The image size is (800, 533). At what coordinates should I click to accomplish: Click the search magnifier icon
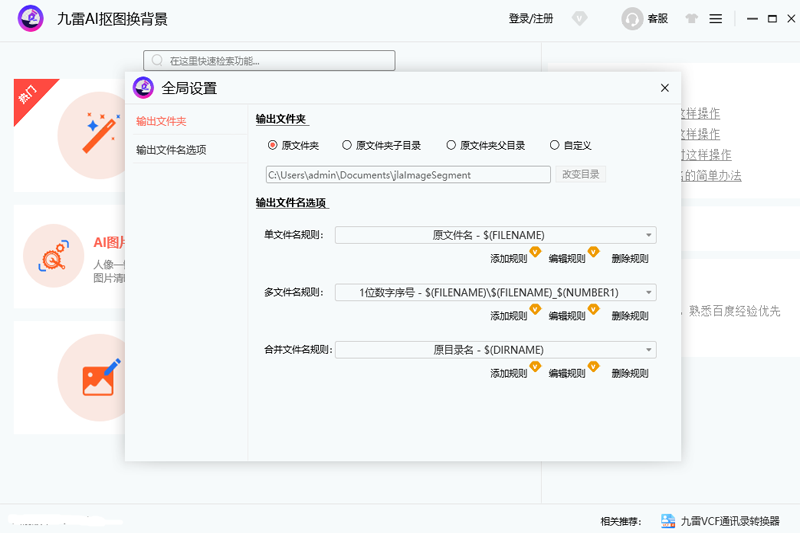pyautogui.click(x=157, y=61)
